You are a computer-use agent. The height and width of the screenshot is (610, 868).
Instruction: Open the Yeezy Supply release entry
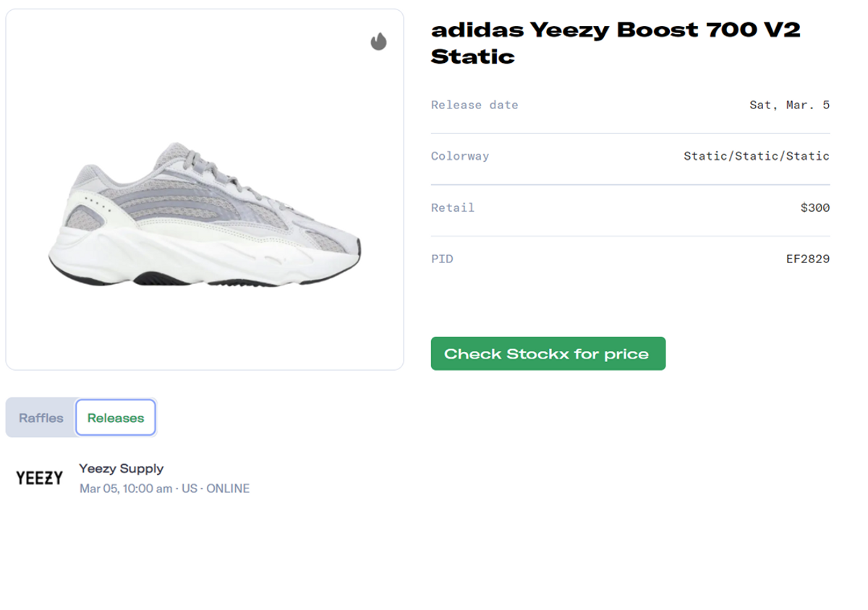point(122,468)
